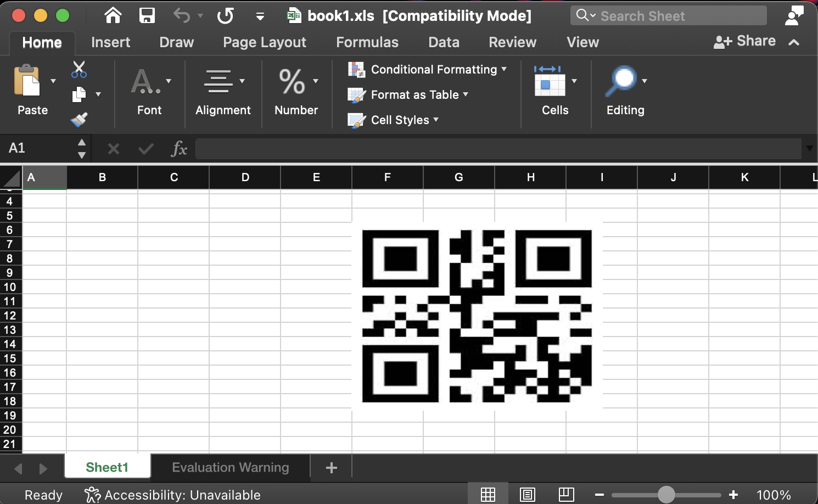818x504 pixels.
Task: Open the Font options dropdown
Action: (x=169, y=80)
